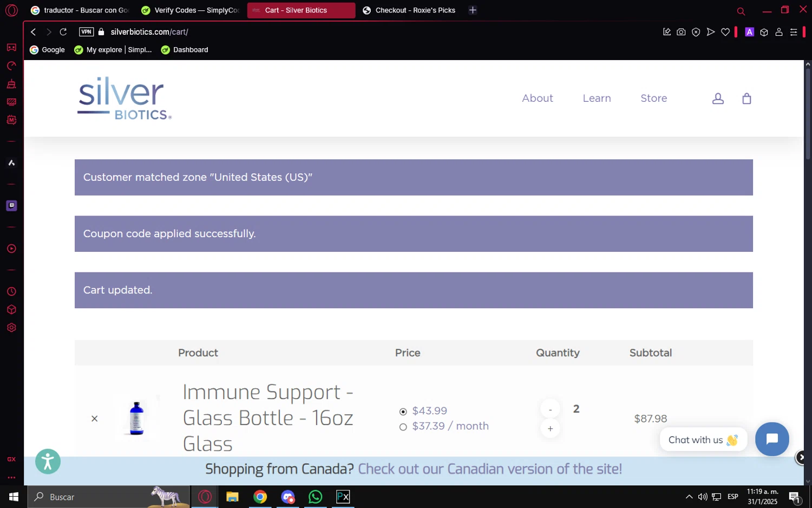This screenshot has width=812, height=508.
Task: Open Extensions cube icon in sidebar
Action: [x=11, y=310]
